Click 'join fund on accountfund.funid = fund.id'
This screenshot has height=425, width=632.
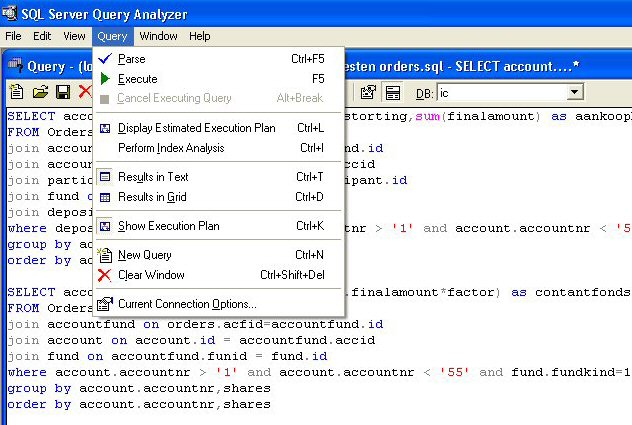click(167, 356)
